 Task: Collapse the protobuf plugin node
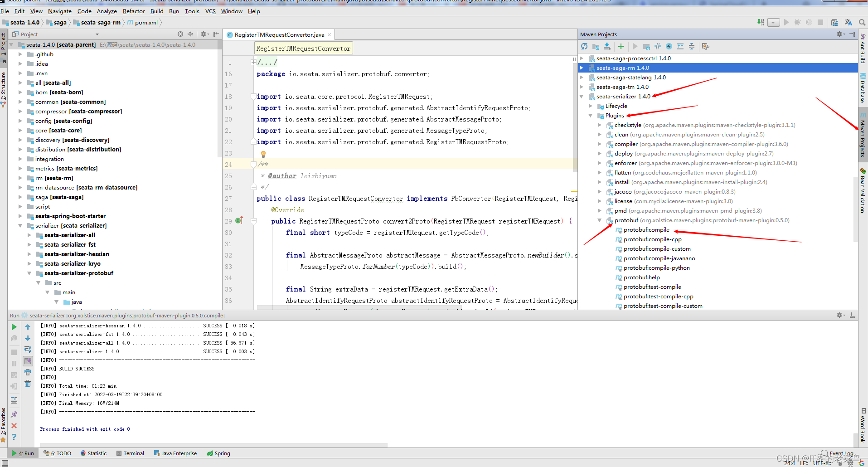pos(599,220)
